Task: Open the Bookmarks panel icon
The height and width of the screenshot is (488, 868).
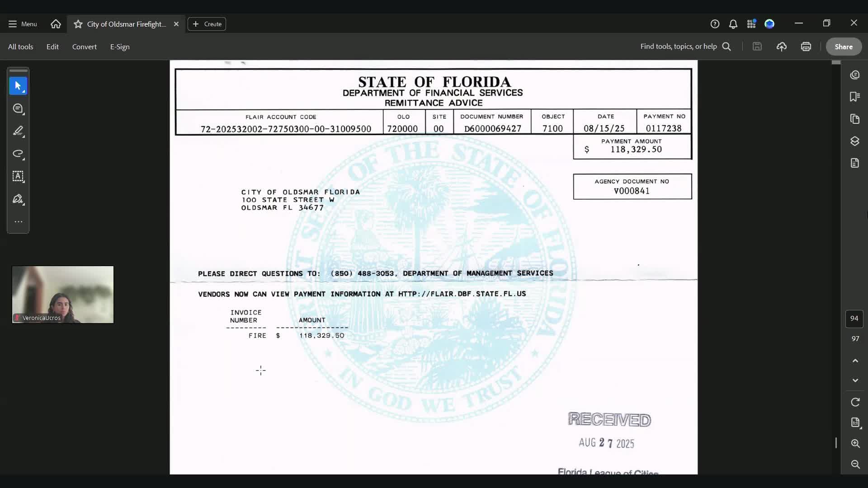Action: pyautogui.click(x=854, y=97)
